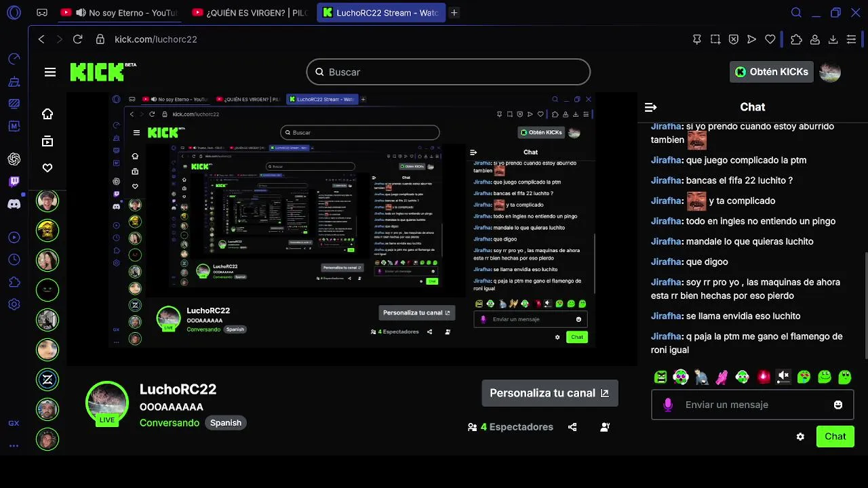Click Personaliza tu canal button

pos(549,393)
